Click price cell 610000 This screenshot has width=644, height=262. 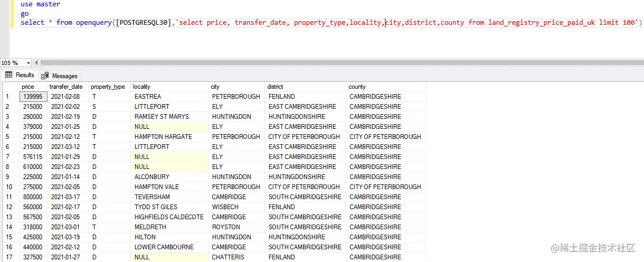33,167
